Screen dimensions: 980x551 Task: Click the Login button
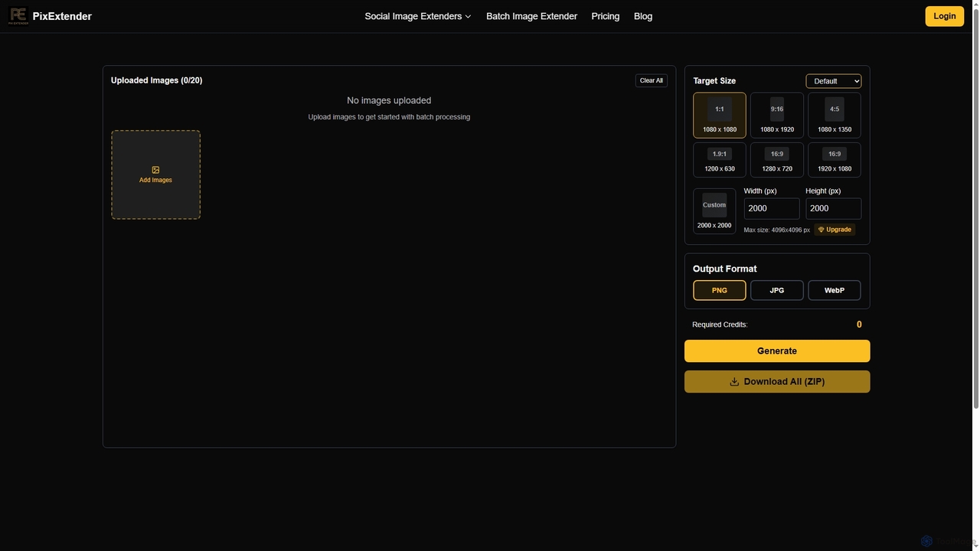(x=944, y=16)
